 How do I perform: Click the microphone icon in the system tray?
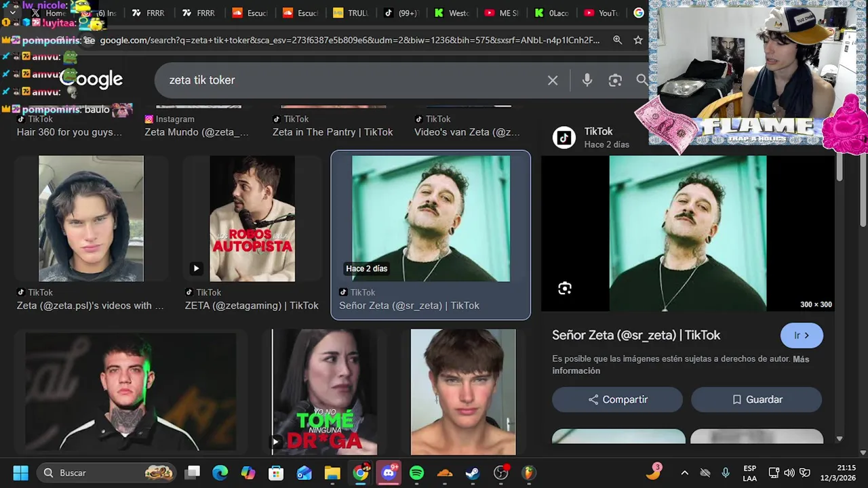(x=726, y=472)
